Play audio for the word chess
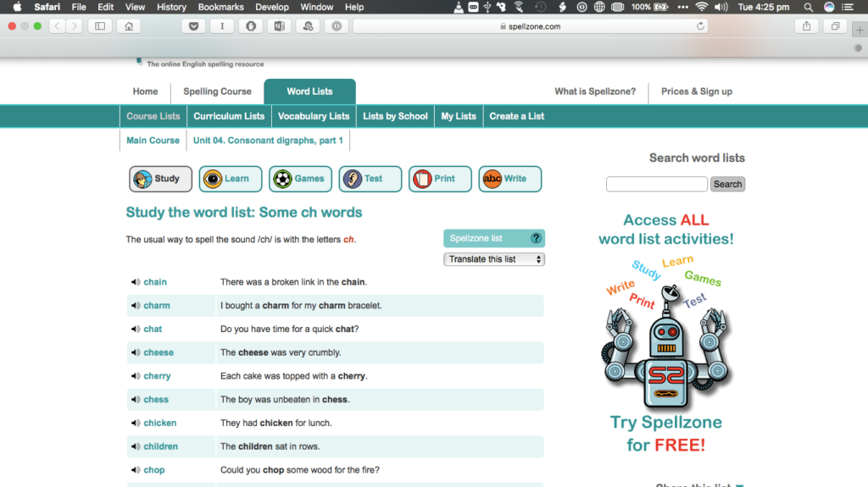Image resolution: width=868 pixels, height=487 pixels. (136, 400)
